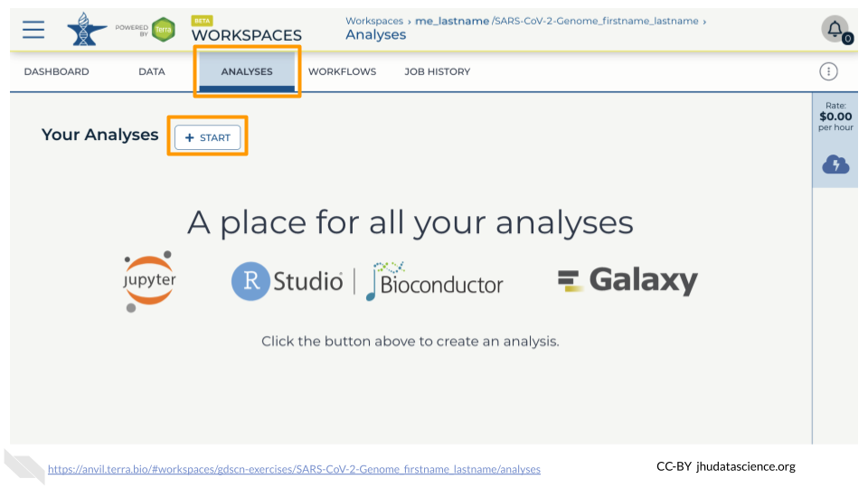
Task: Click the WORKSPACES header title
Action: click(x=247, y=35)
